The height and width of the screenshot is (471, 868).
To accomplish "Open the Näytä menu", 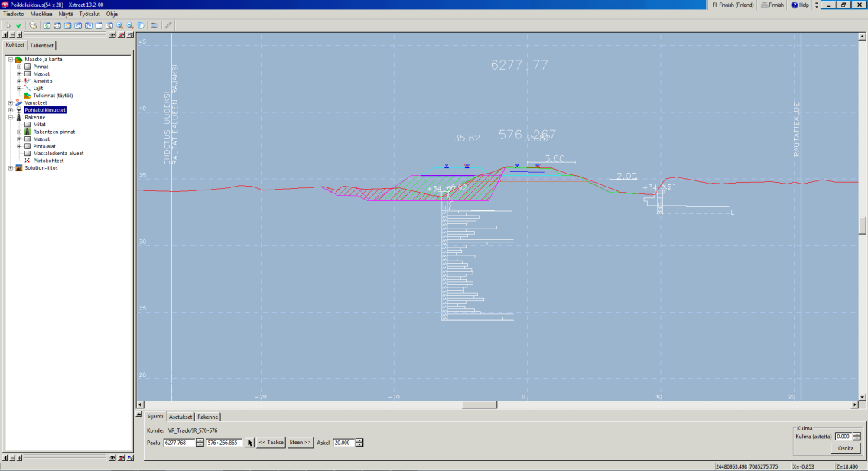I will pos(66,14).
